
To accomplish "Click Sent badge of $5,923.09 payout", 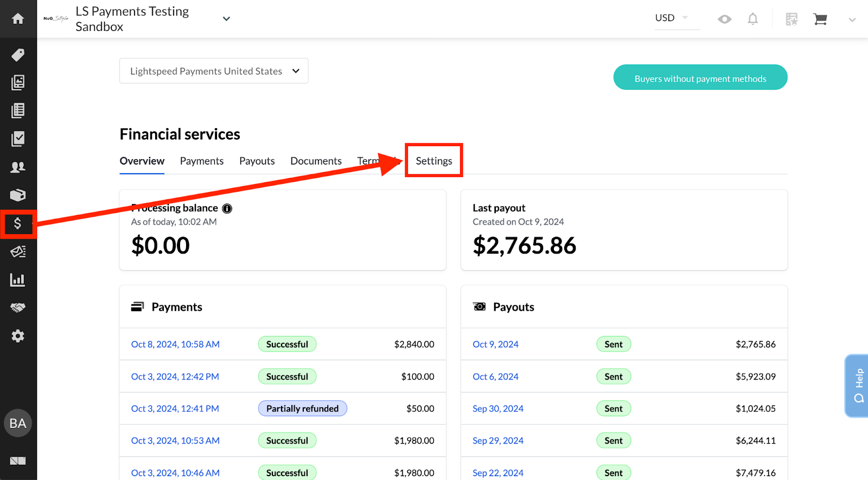I will click(614, 377).
